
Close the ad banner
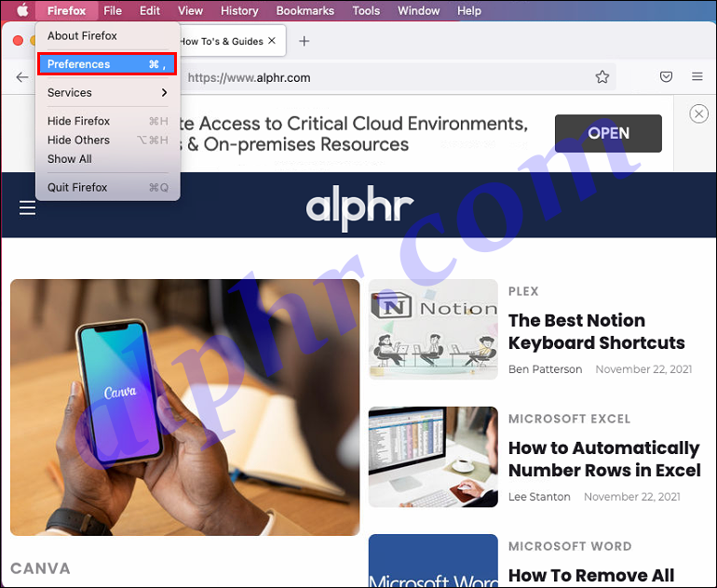pyautogui.click(x=698, y=114)
